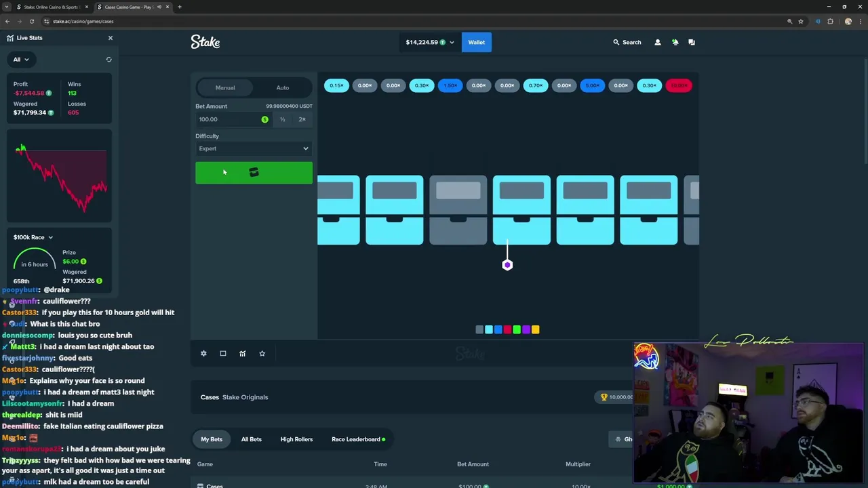Refresh live stats with the reset icon
This screenshot has height=488, width=868.
coord(108,60)
